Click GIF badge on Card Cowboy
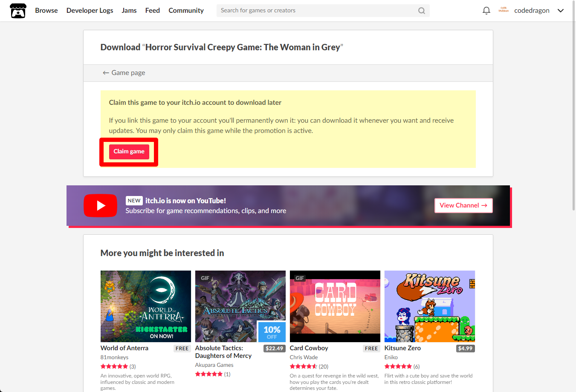 click(x=300, y=278)
